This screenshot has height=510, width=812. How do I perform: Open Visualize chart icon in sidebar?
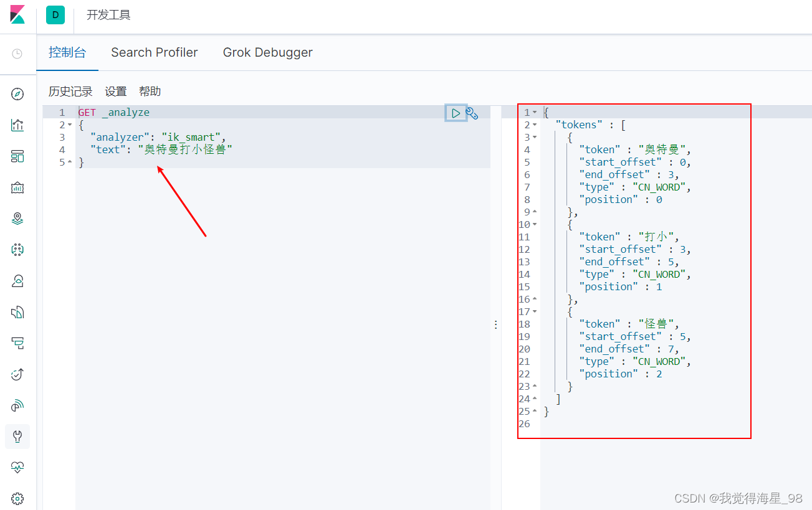(17, 125)
